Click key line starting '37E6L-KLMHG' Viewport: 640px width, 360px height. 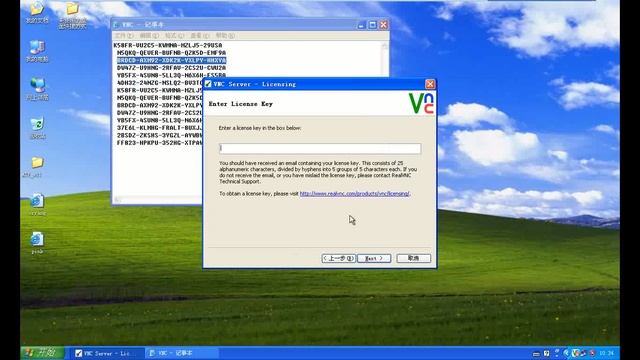coord(160,128)
